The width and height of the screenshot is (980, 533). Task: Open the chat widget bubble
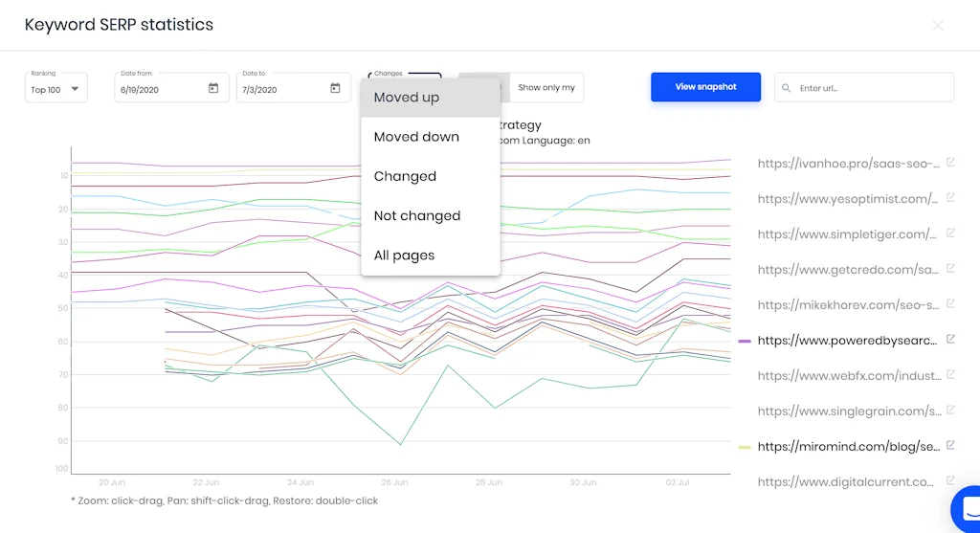[967, 507]
